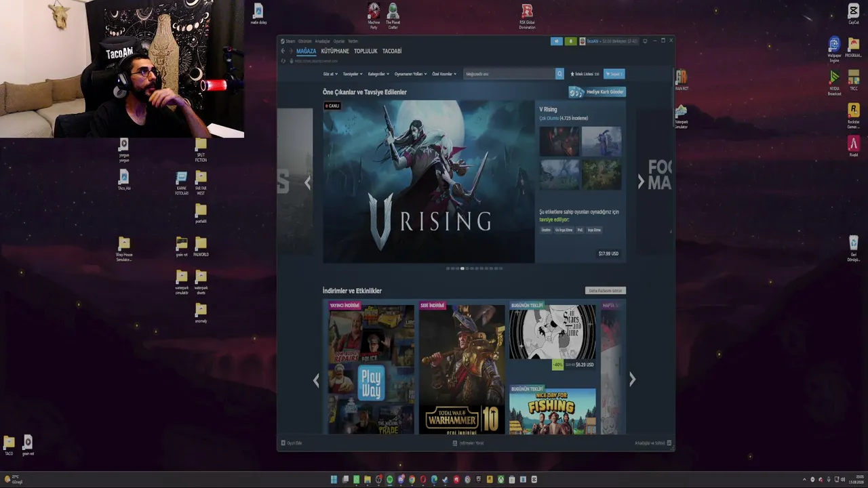Image resolution: width=868 pixels, height=488 pixels.
Task: Show next featured game with right arrow
Action: (x=641, y=182)
